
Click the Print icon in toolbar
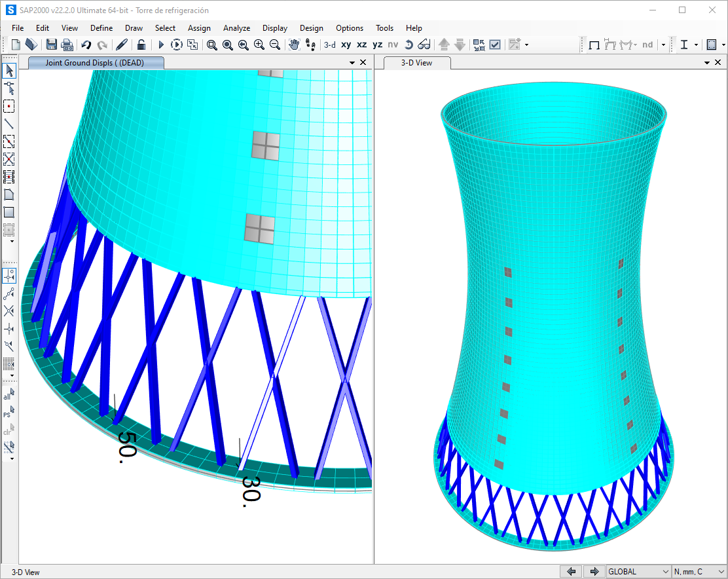point(67,45)
